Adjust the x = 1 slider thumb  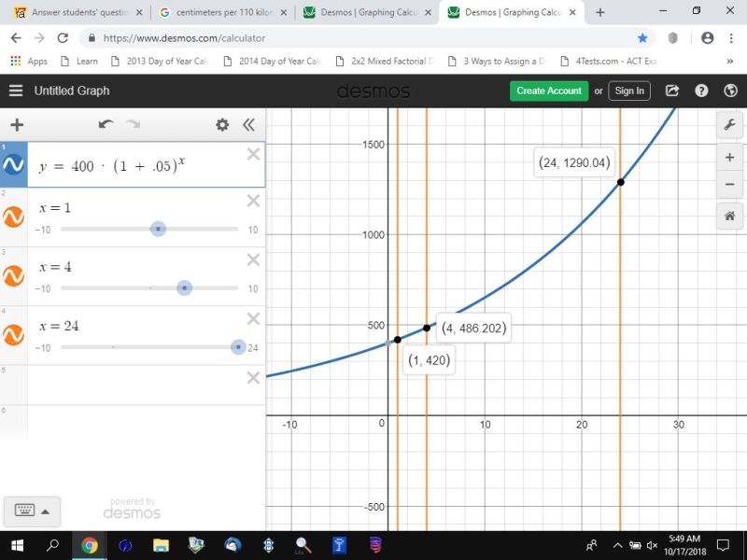[158, 229]
